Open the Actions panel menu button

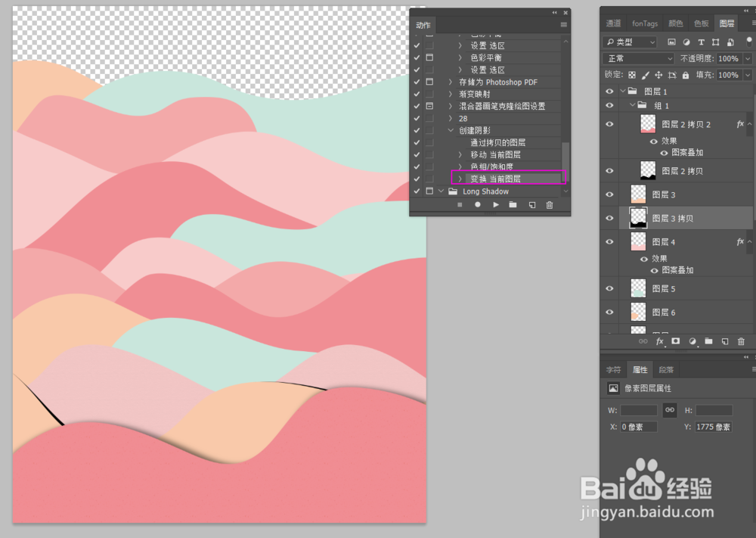point(563,25)
